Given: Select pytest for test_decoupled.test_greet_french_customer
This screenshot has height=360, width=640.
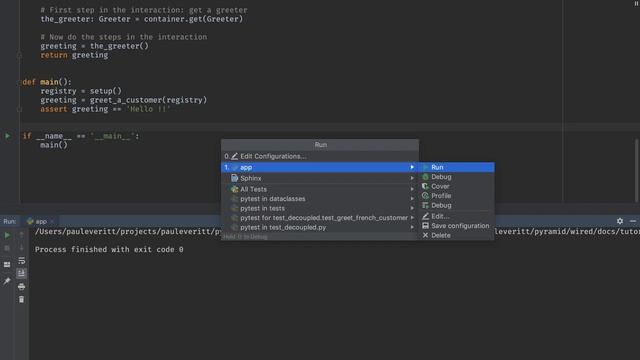Looking at the screenshot, I should [320, 218].
